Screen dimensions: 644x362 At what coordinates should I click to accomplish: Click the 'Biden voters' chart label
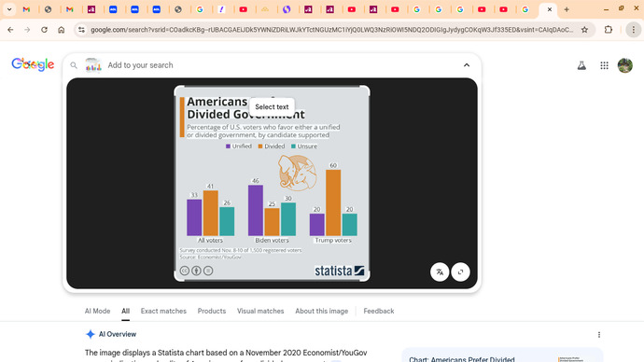click(x=272, y=240)
